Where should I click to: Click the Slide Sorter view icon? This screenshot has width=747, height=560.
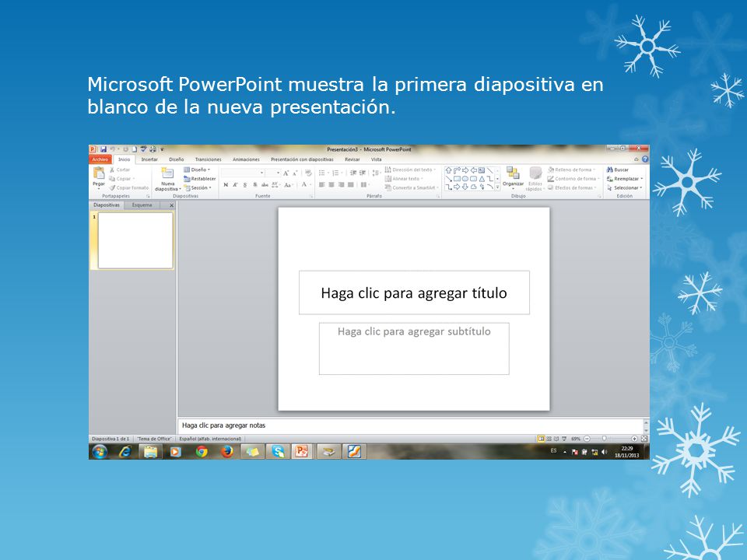(549, 439)
